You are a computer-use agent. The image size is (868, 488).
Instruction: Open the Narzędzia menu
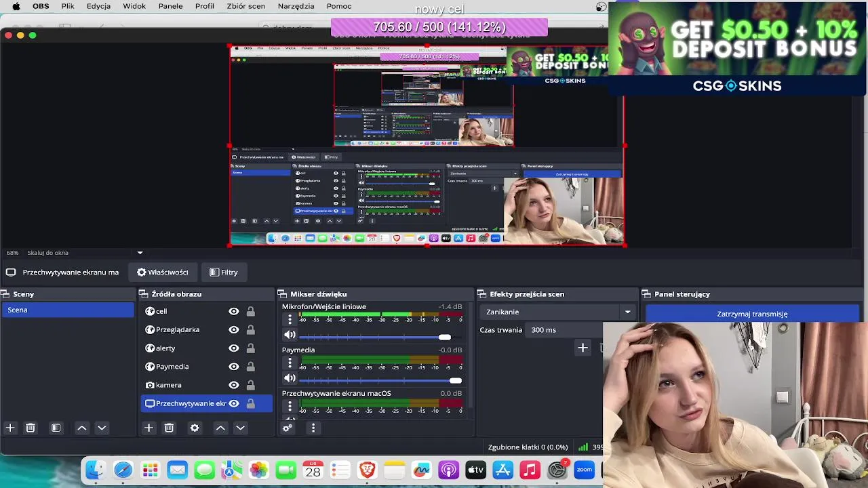click(x=296, y=6)
